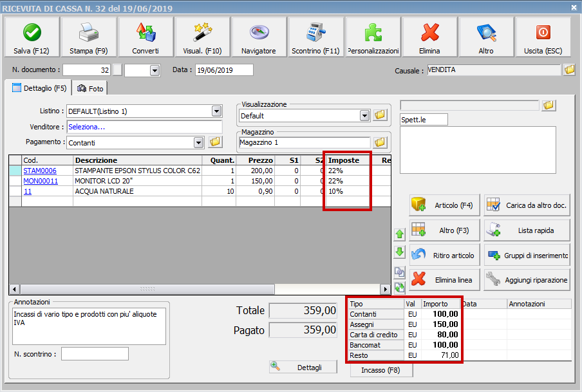Close the Ricevuta di cassa window

tap(574, 8)
